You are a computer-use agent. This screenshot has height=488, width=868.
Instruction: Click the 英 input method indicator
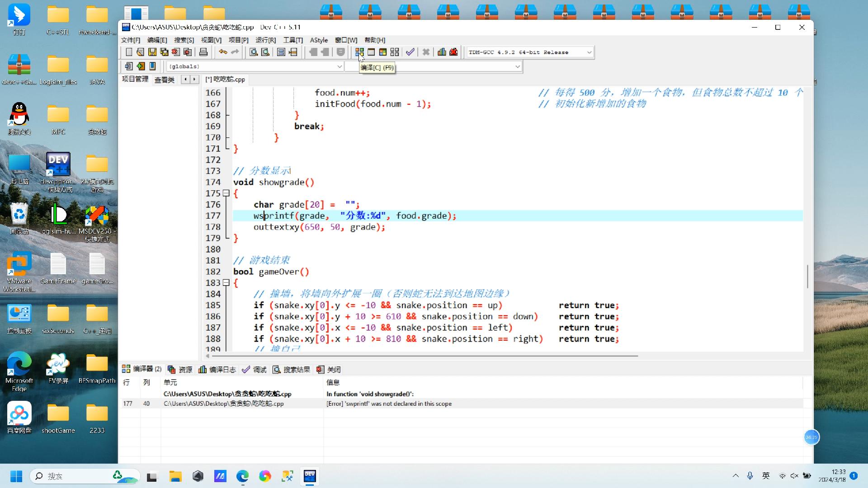766,476
